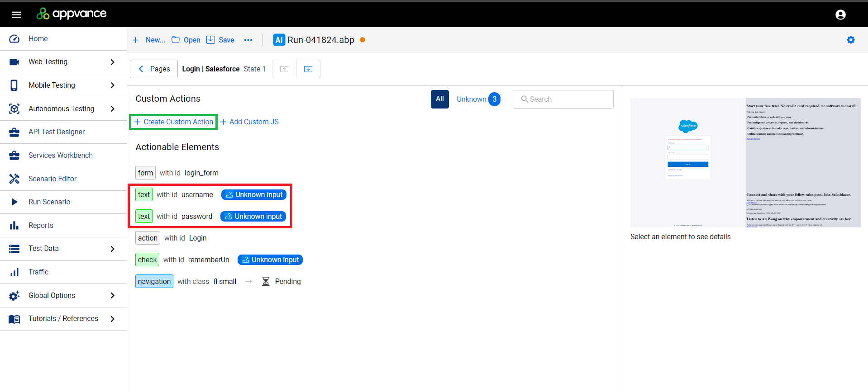Select the All filter tab

[439, 99]
